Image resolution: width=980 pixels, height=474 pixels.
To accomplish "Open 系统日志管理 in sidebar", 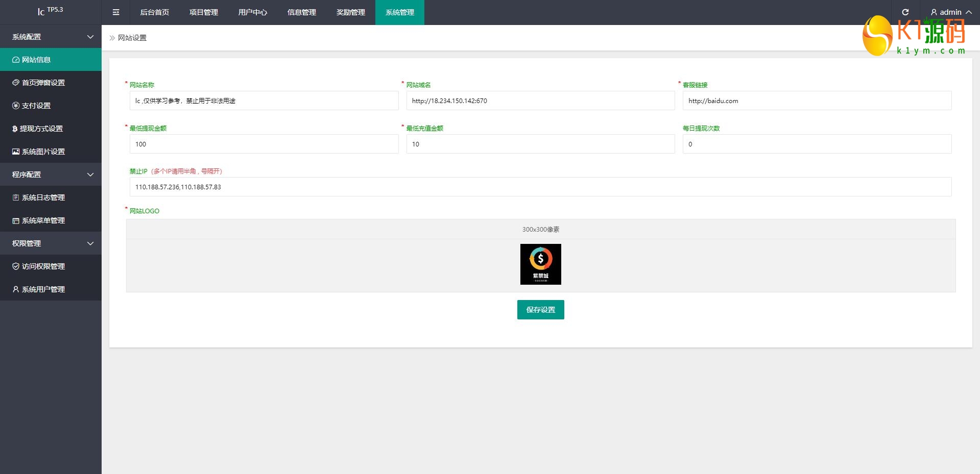I will click(51, 197).
